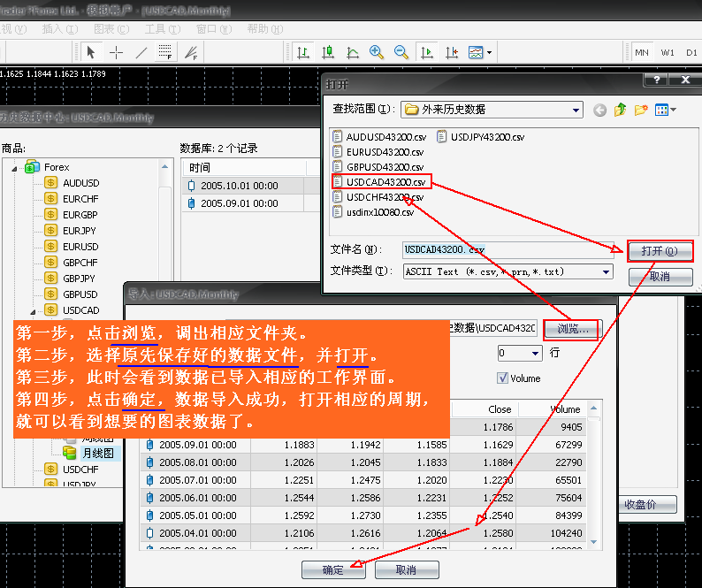
Task: Collapse the Forex tree node
Action: (x=15, y=167)
